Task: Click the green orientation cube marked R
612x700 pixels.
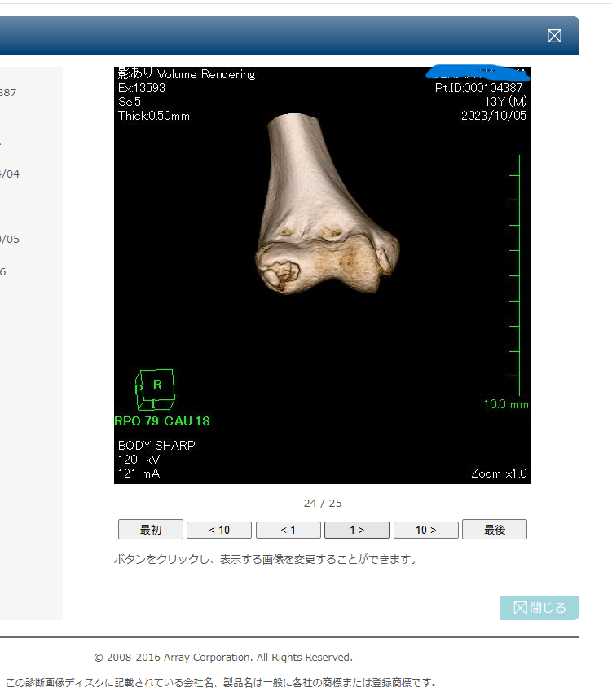Action: point(155,389)
